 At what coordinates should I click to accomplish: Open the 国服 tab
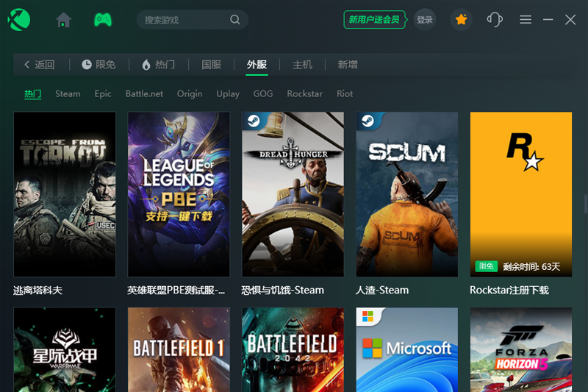[212, 65]
